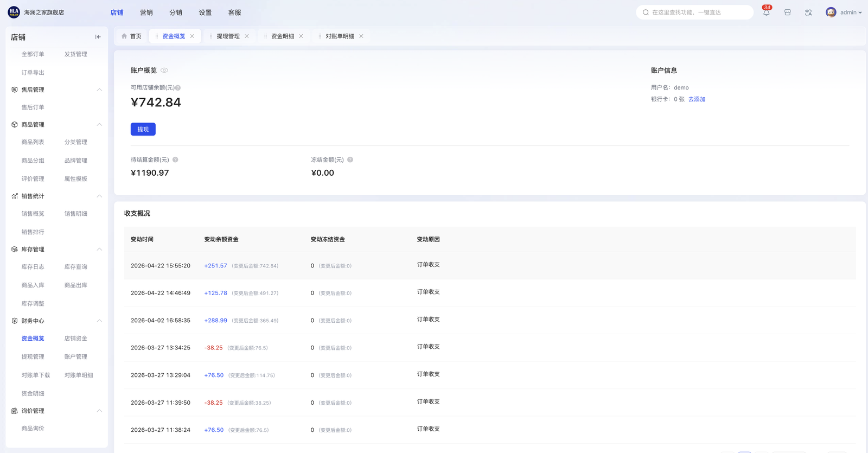This screenshot has height=453, width=868.
Task: Click the blue 提现 button
Action: click(143, 129)
